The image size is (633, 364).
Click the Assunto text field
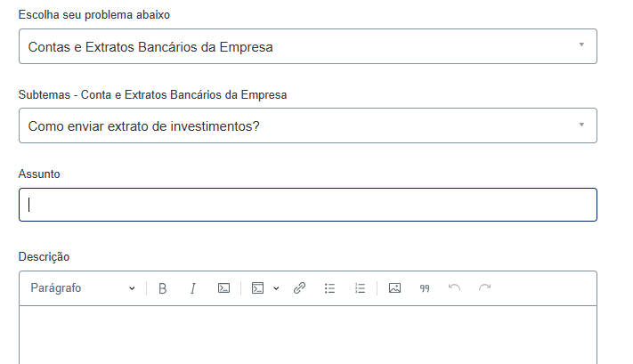click(307, 205)
